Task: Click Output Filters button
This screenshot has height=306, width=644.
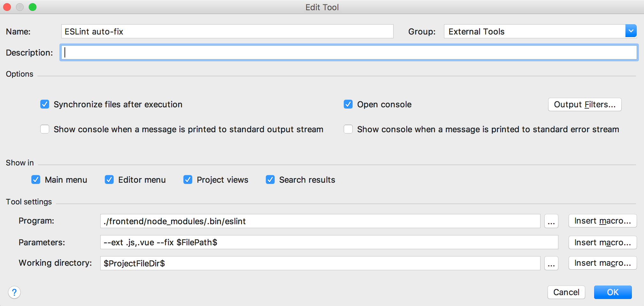Action: tap(585, 104)
